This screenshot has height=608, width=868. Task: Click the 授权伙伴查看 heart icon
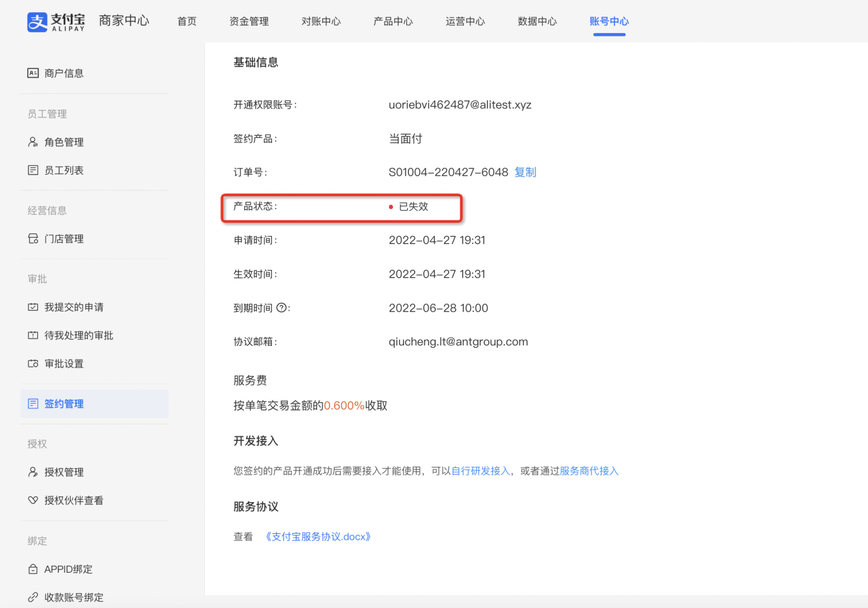pos(33,500)
